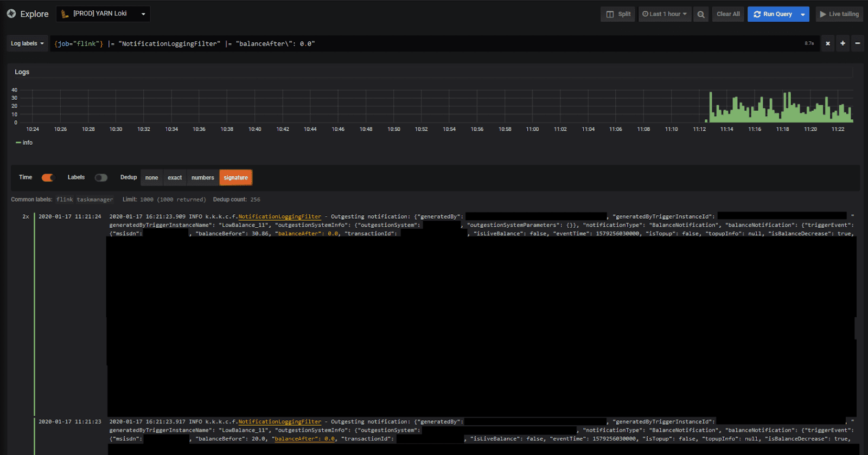This screenshot has width=868, height=455.
Task: Click highlighted balanceAfter 0.0 in second log
Action: (x=305, y=439)
